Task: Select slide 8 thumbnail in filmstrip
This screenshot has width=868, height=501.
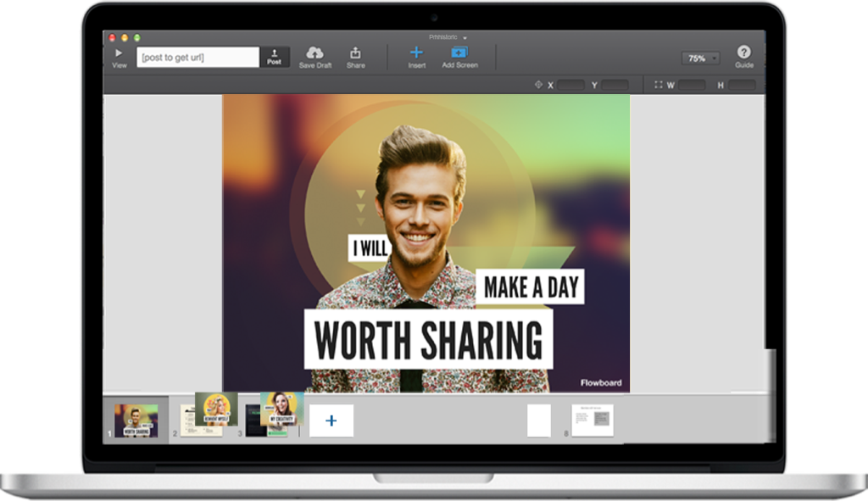Action: click(592, 420)
